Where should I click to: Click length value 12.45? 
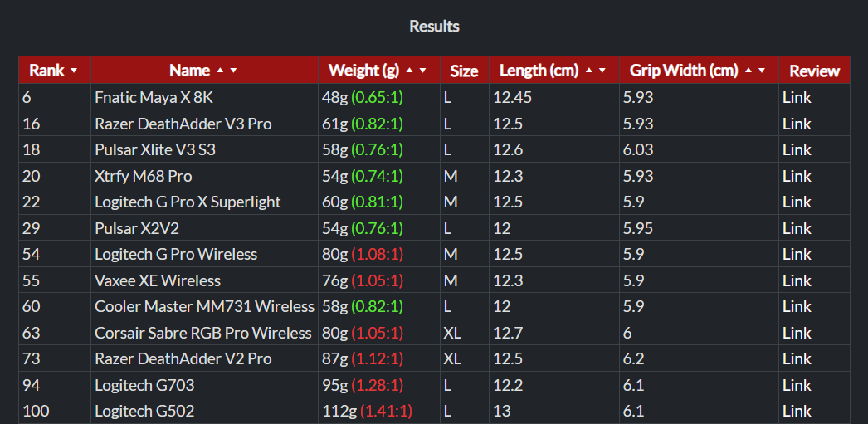click(513, 97)
